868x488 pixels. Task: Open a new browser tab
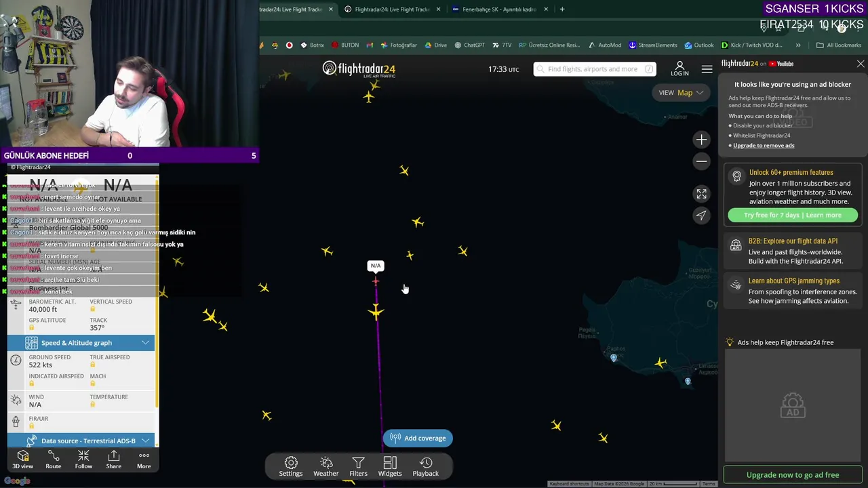pos(562,9)
